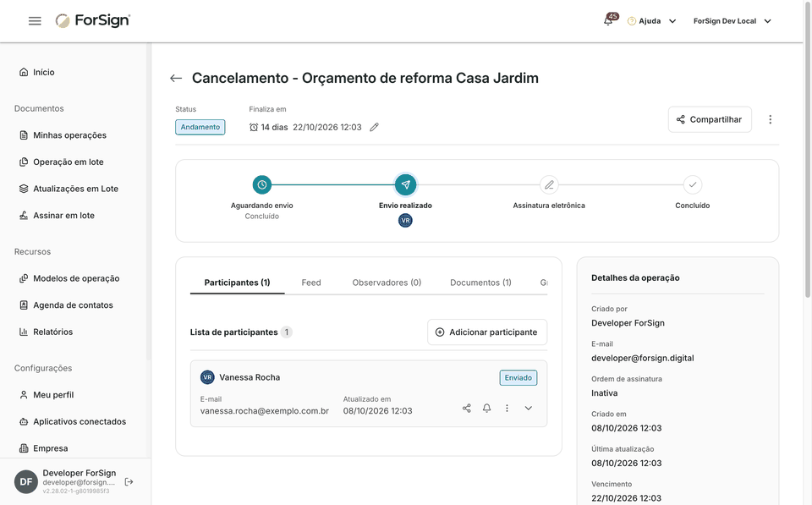Click the Adicionar participante button
Image resolution: width=812 pixels, height=505 pixels.
tap(487, 332)
